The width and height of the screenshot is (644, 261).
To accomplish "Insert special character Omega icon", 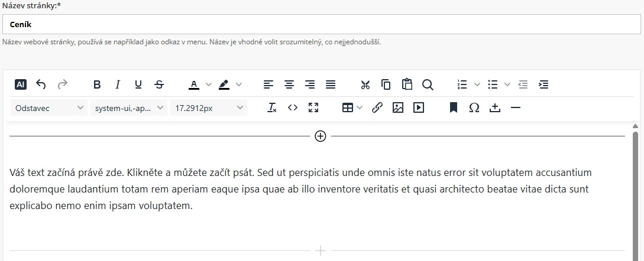I will [x=474, y=107].
